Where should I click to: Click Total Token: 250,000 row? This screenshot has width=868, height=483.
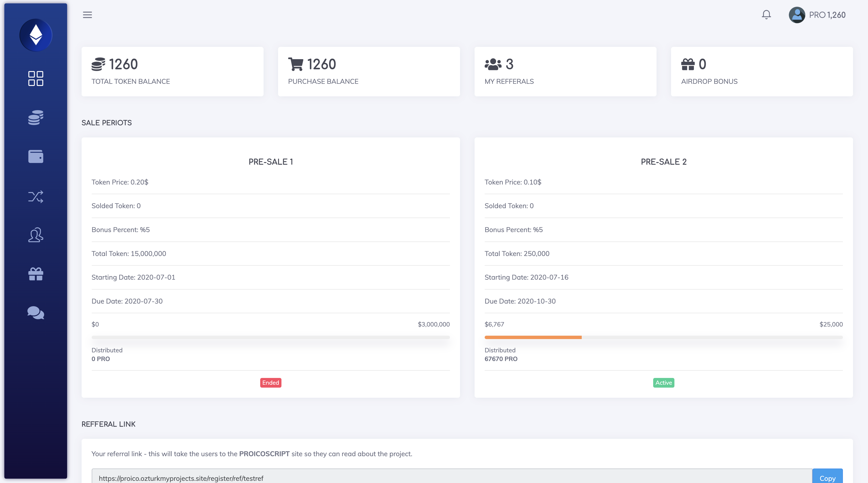[x=664, y=254]
